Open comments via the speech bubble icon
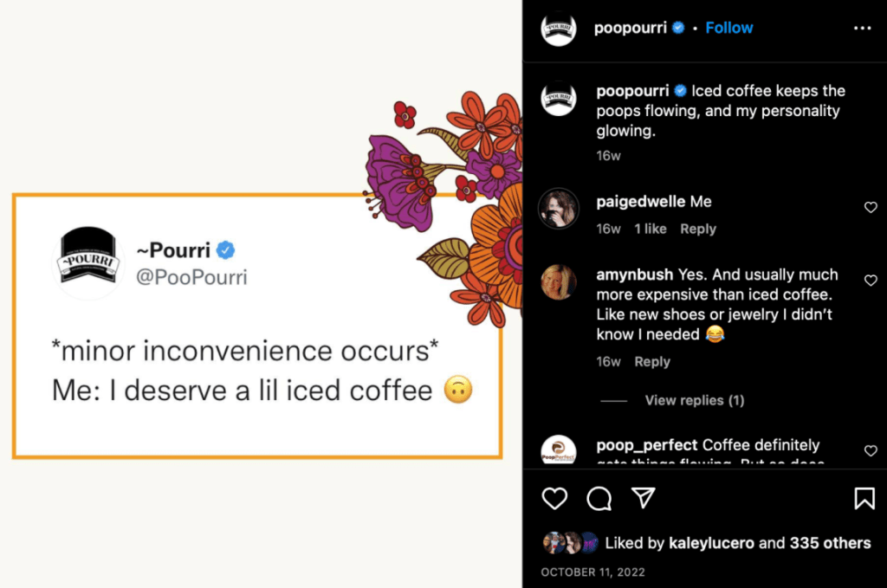The image size is (887, 588). (599, 498)
